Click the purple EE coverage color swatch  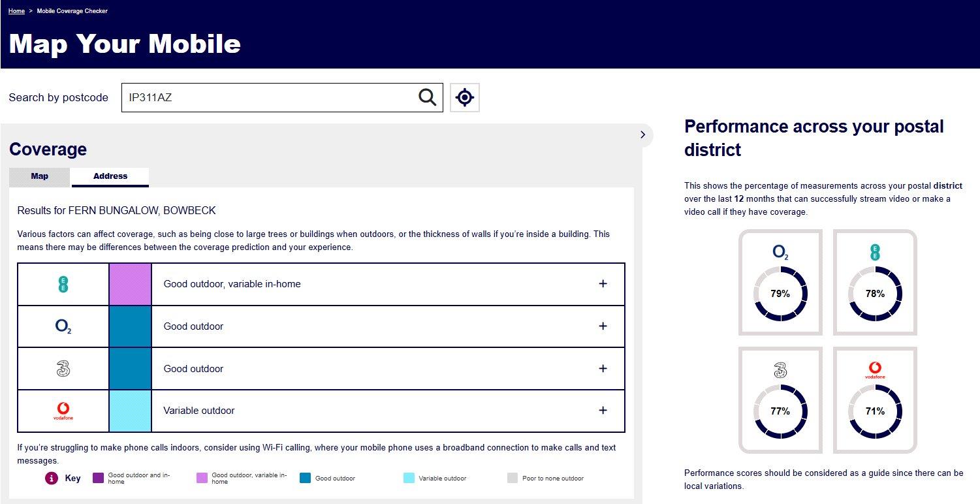130,284
